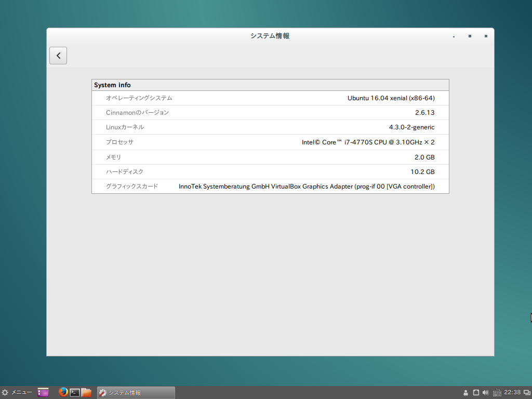This screenshot has width=532, height=399.
Task: Select the Linuxカーネル row label
Action: pos(125,127)
